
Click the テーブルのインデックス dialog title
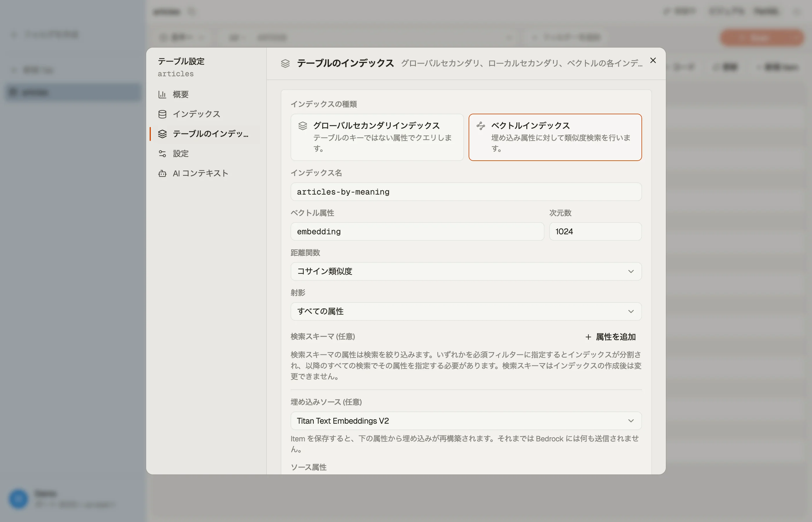(345, 63)
